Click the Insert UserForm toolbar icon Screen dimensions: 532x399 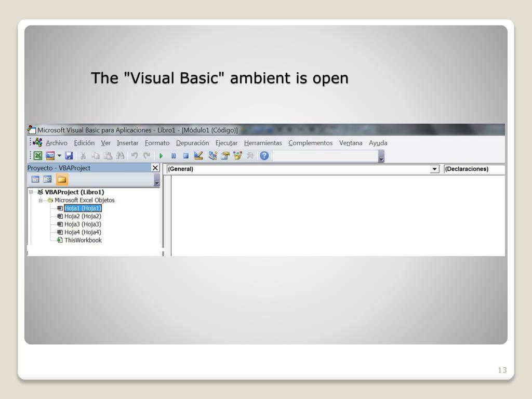point(50,156)
